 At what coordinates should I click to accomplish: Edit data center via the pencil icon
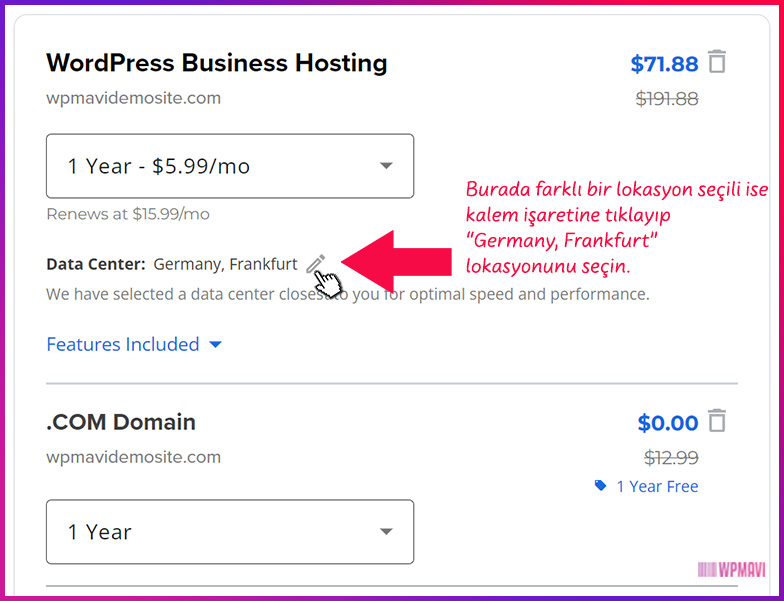pyautogui.click(x=315, y=264)
